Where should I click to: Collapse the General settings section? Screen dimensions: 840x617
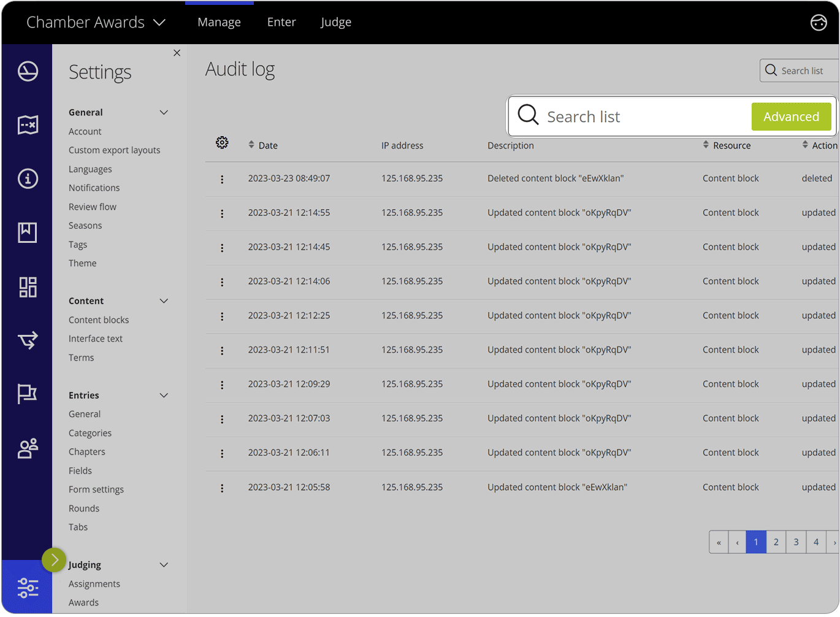(x=164, y=112)
